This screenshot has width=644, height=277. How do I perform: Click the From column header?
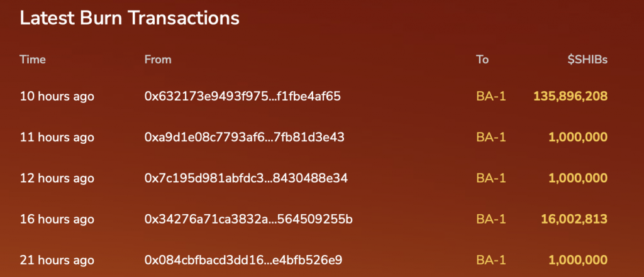pos(158,60)
